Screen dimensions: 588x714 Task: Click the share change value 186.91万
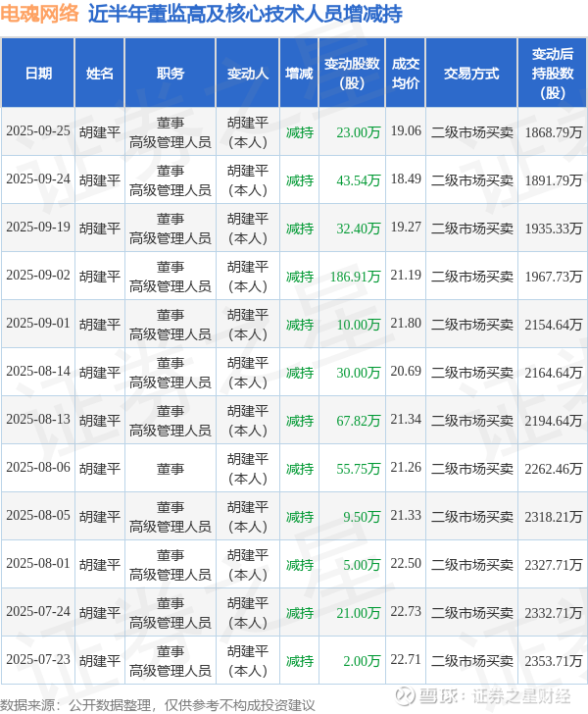pos(355,277)
